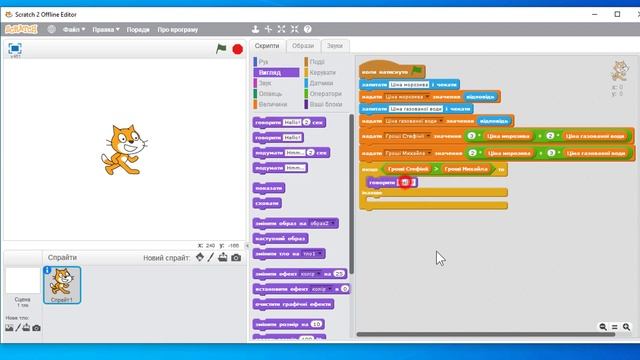Click the показати block in palette
This screenshot has height=360, width=640.
coord(269,188)
